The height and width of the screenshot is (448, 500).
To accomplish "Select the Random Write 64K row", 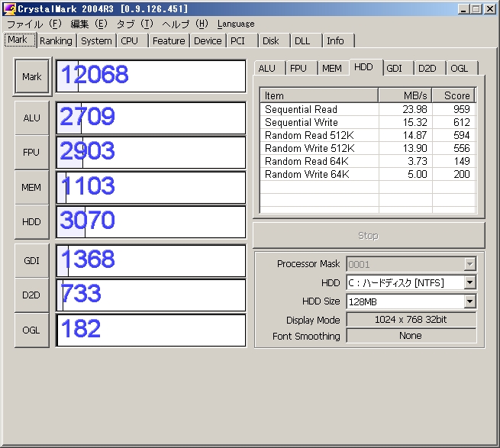I will 368,175.
